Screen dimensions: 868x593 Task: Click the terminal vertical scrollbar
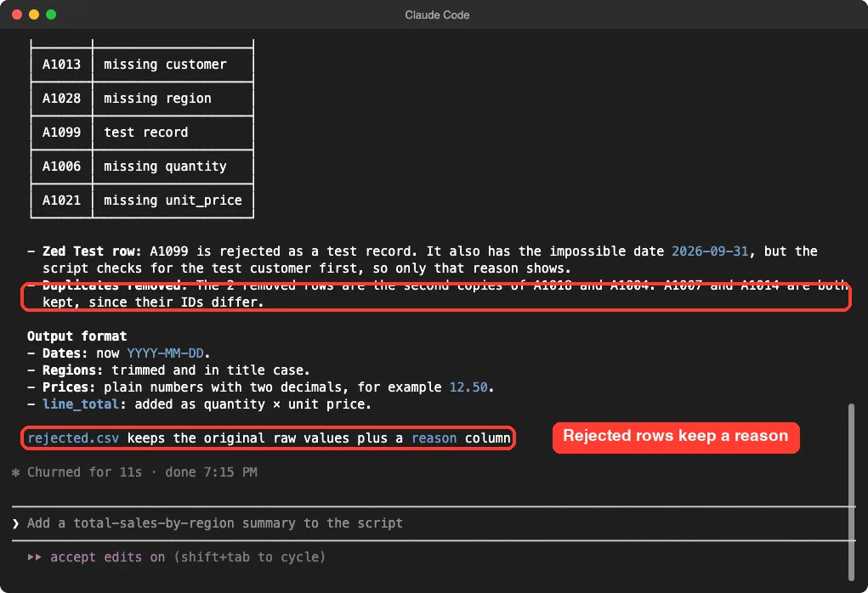click(x=851, y=492)
